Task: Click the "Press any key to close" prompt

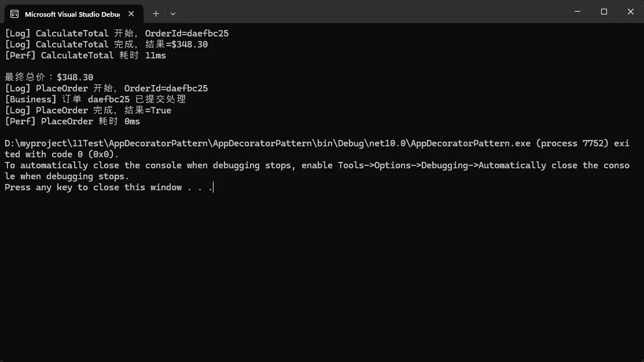Action: point(109,187)
